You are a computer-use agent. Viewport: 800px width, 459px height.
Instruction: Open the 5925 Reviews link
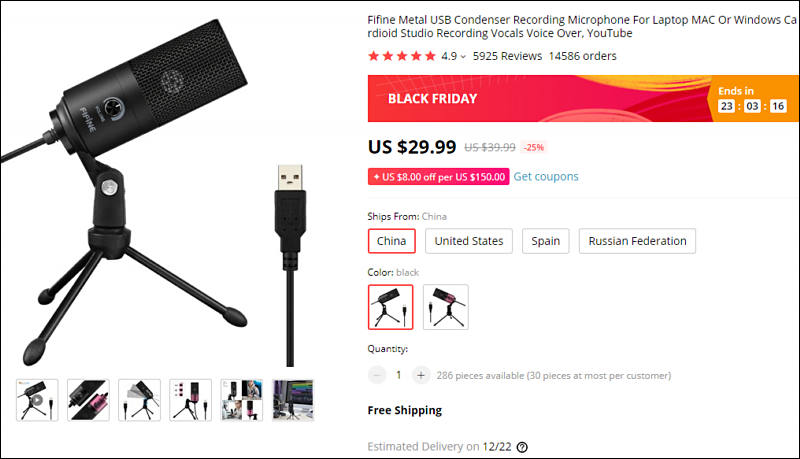click(506, 56)
